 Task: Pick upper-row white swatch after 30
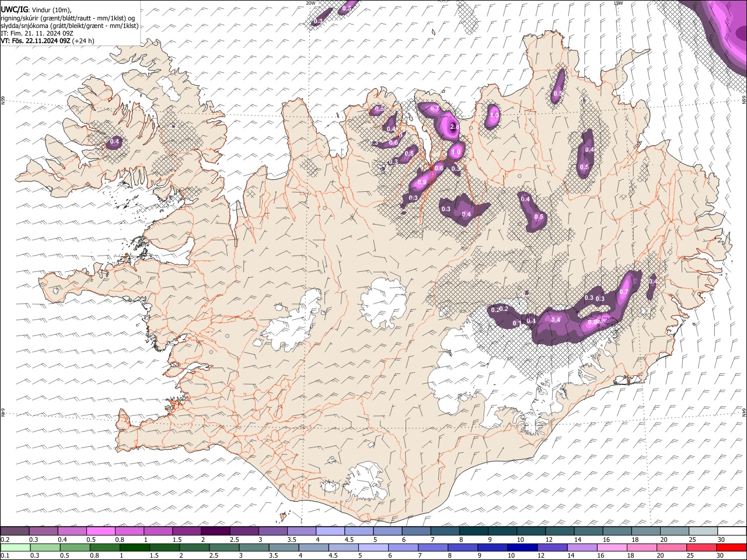[x=731, y=531]
